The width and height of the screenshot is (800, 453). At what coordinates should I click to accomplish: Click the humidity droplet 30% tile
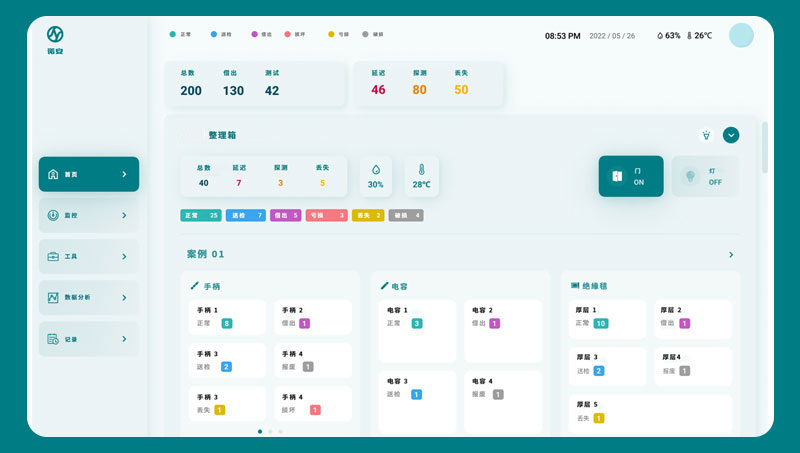coord(375,176)
